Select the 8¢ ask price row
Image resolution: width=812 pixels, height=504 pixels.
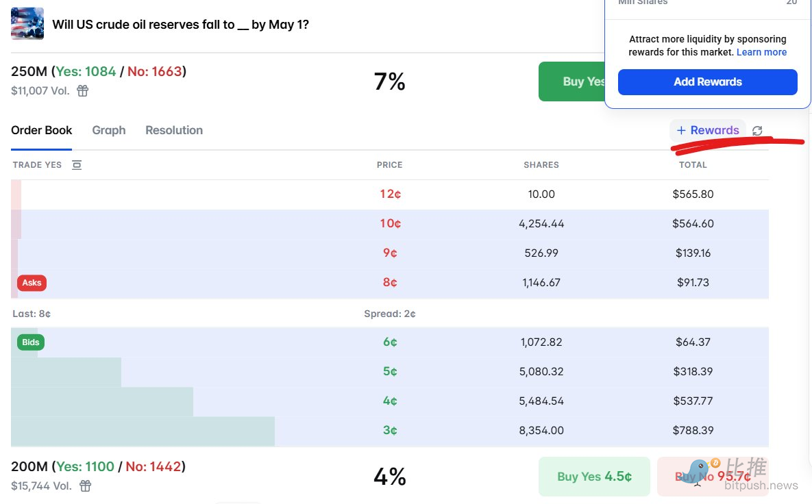point(390,282)
